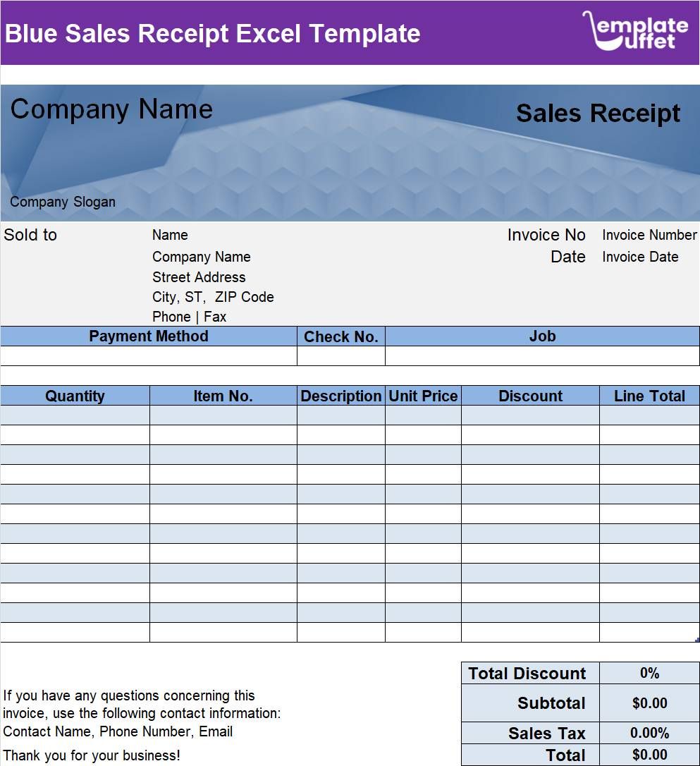Select the Job column header

(542, 336)
